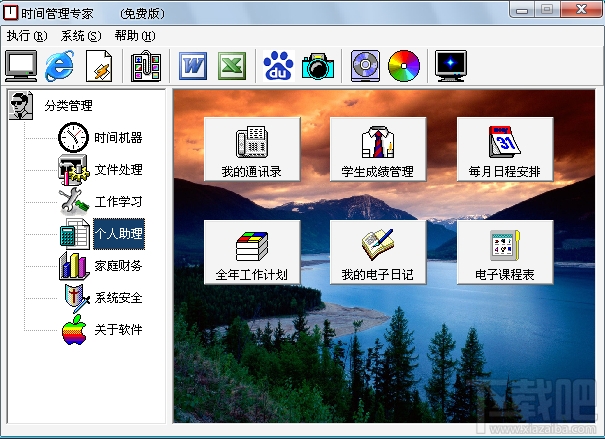This screenshot has width=605, height=439.
Task: Open 全年工作计划 button
Action: (252, 252)
